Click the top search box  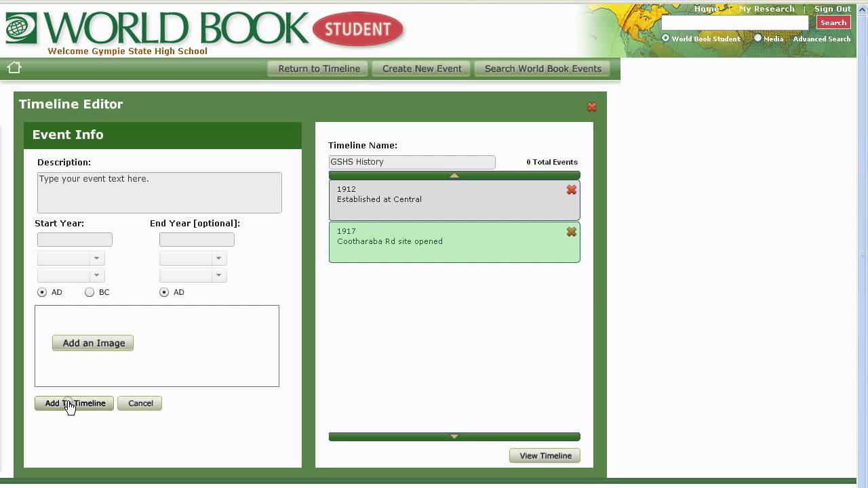coord(735,22)
